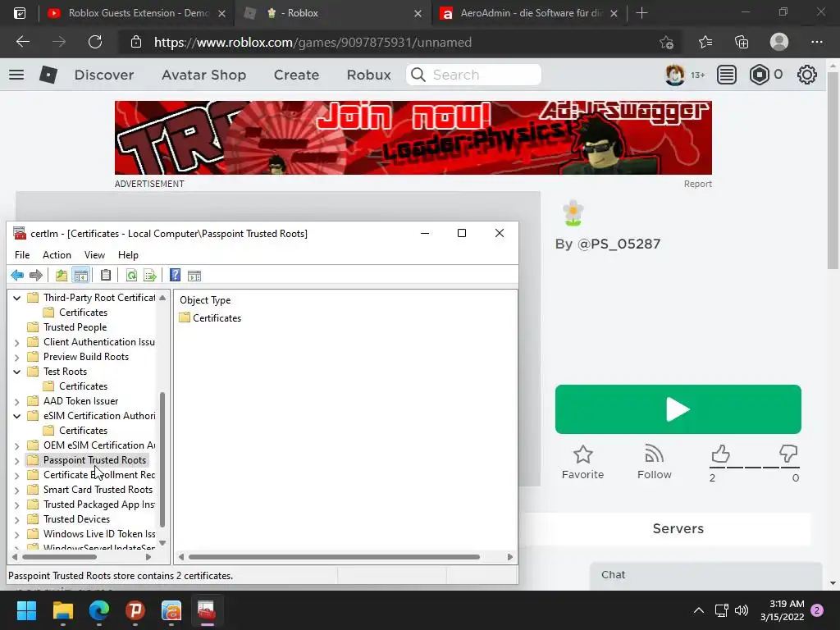Viewport: 840px width, 630px height.
Task: Open the Roblox notifications feed icon
Action: point(727,75)
